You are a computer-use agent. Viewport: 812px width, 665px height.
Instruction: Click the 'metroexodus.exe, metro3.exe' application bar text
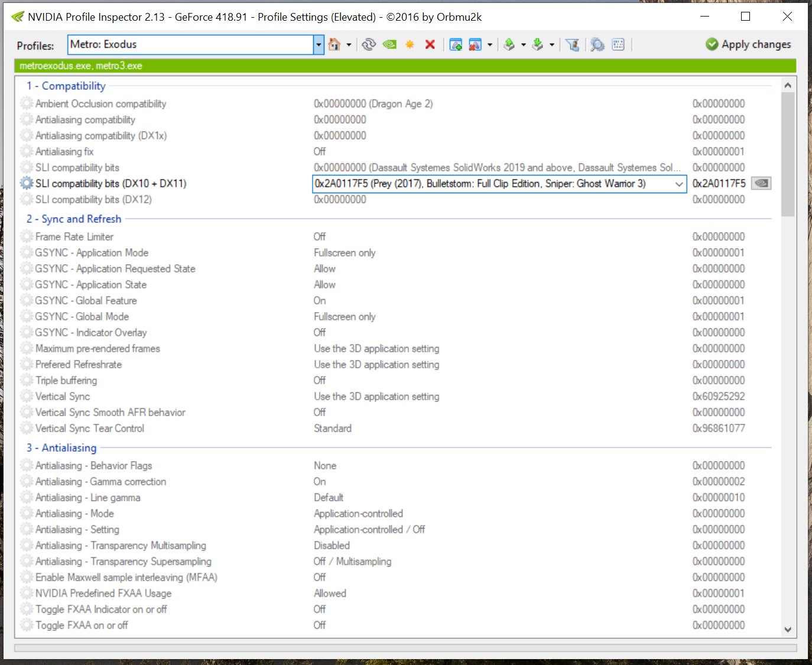(x=81, y=66)
